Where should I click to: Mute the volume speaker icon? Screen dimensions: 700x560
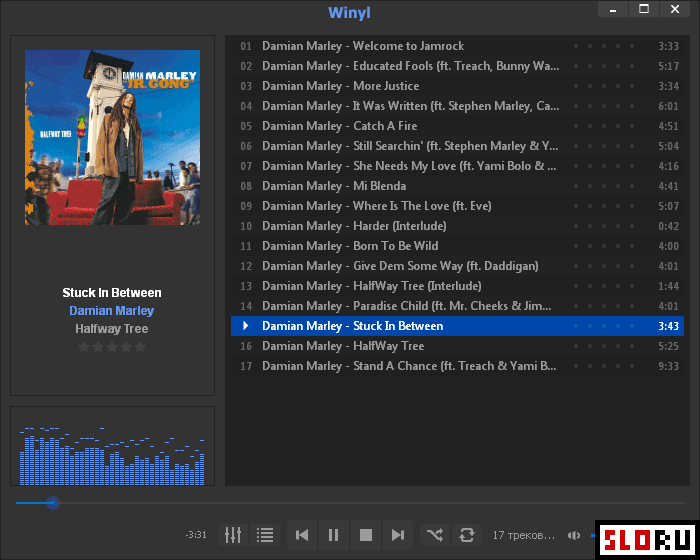coord(574,535)
